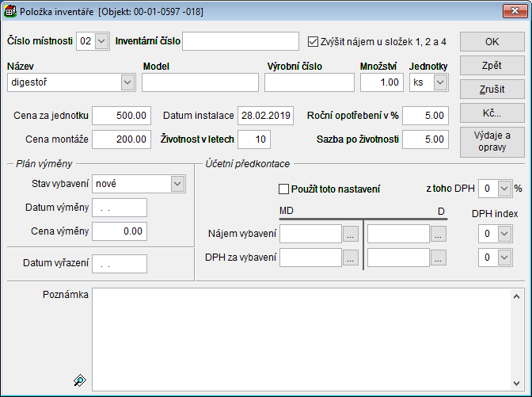
Task: Open browse button for Nájem vybavení MD account
Action: tap(351, 234)
